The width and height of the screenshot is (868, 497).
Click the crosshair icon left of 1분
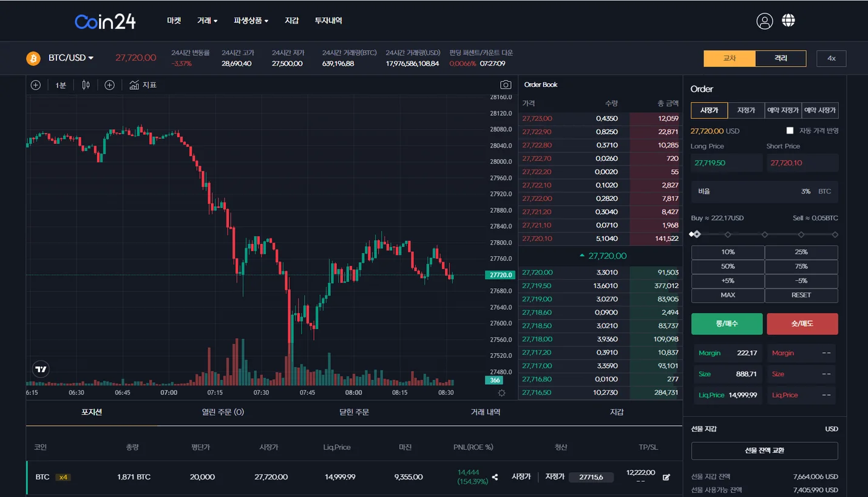(36, 85)
